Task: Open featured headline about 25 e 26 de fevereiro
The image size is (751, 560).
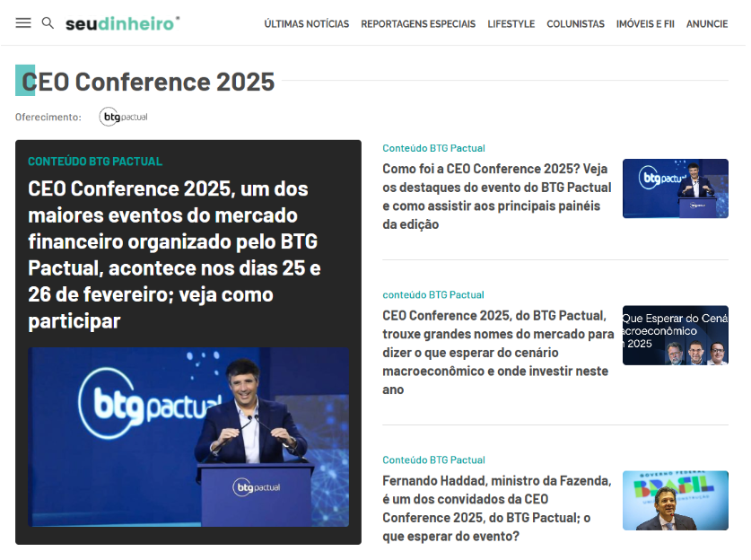Action: [175, 255]
